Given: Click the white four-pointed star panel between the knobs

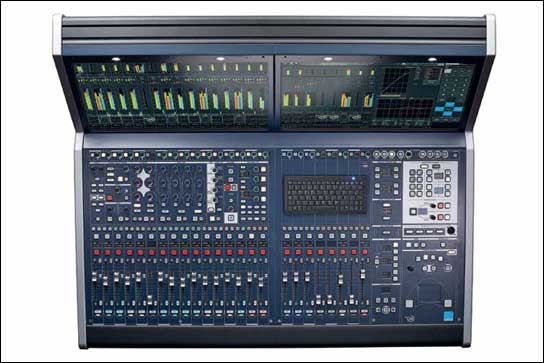Looking at the screenshot, I should [x=143, y=183].
